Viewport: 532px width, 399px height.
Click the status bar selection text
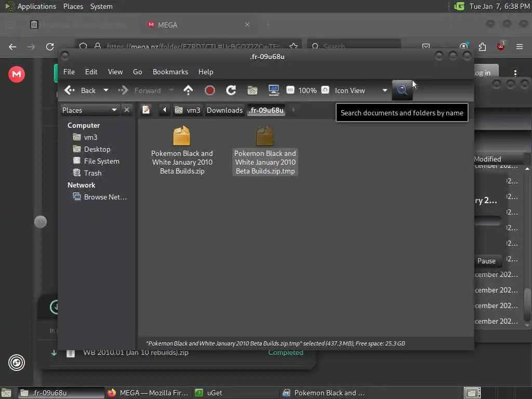[x=275, y=343]
